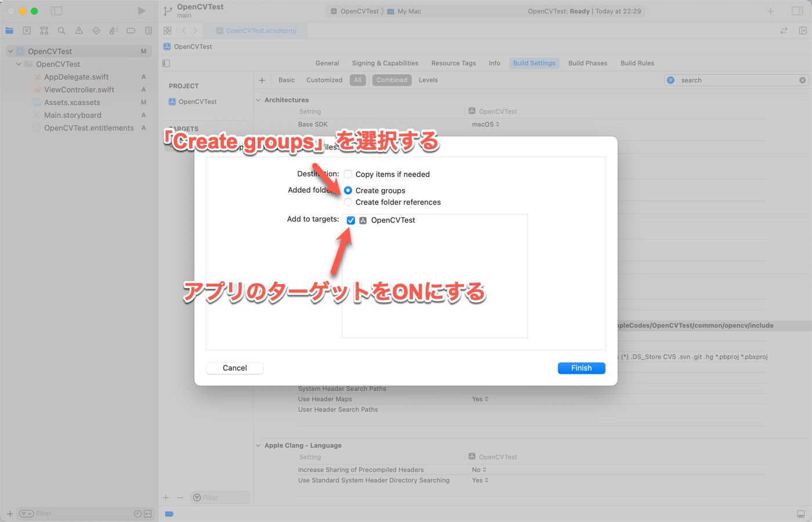
Task: Click the build settings search field
Action: (x=736, y=80)
